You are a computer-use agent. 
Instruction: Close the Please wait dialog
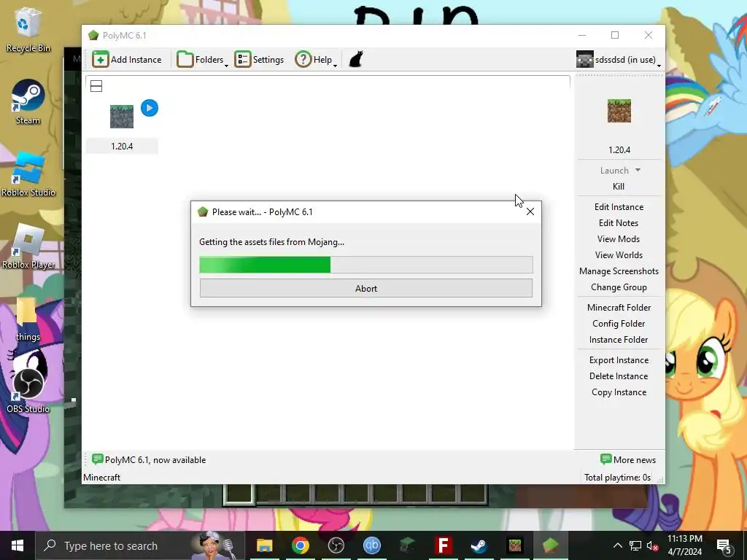530,211
